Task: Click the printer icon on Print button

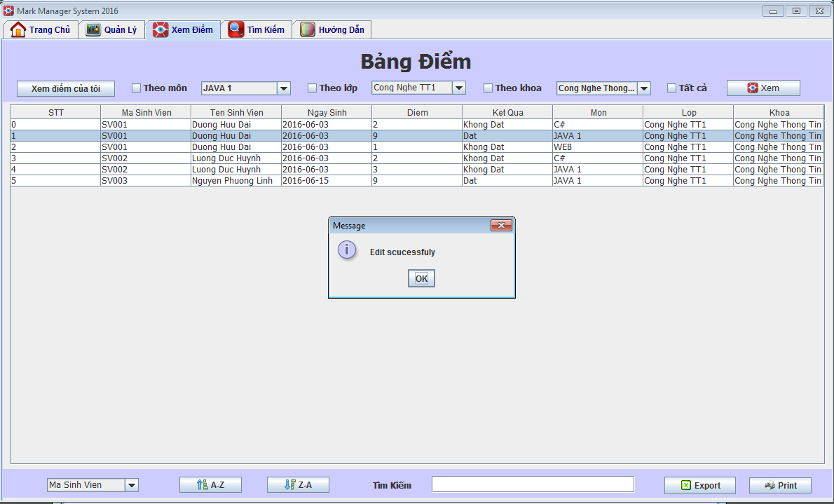Action: pos(770,485)
